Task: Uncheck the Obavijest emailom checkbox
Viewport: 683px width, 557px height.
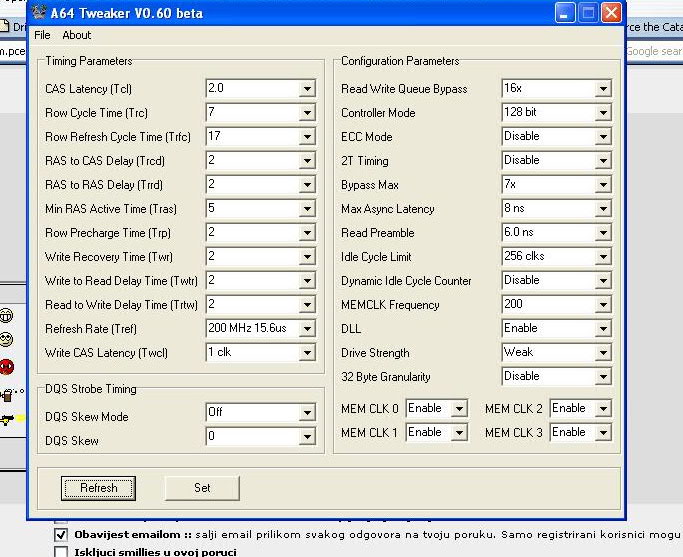Action: click(61, 535)
